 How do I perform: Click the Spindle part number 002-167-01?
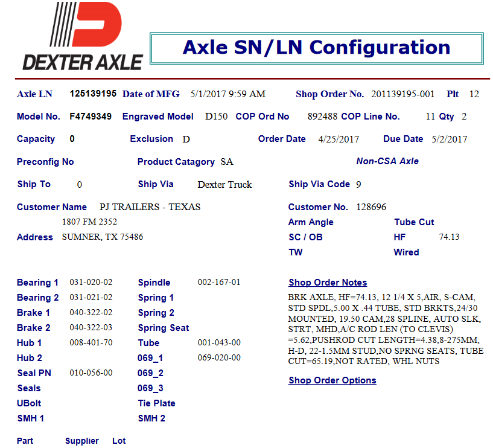219,283
